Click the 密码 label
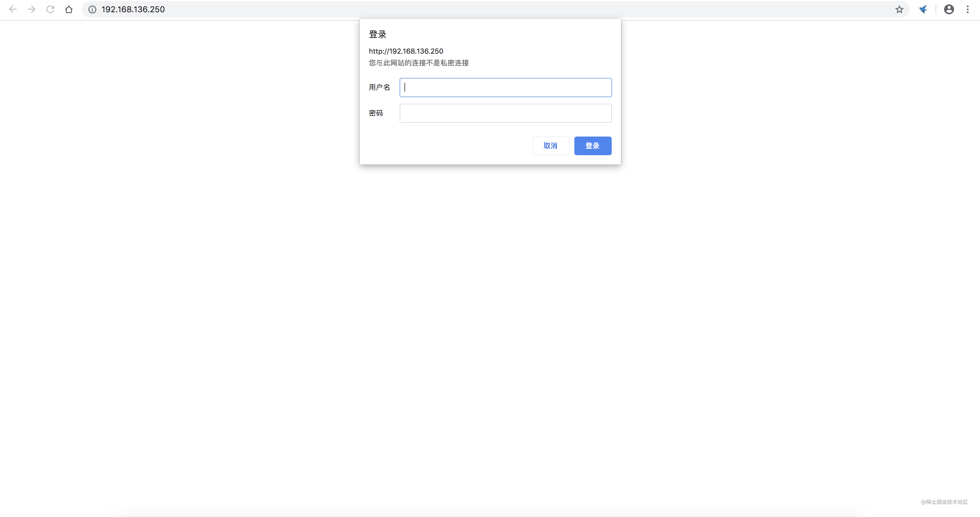This screenshot has width=980, height=517. tap(376, 113)
